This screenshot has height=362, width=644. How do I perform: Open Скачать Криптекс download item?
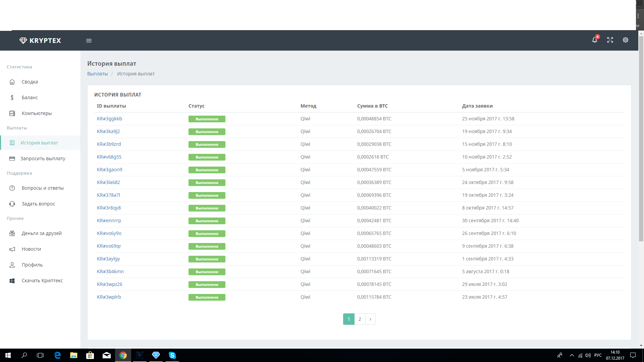pos(42,281)
